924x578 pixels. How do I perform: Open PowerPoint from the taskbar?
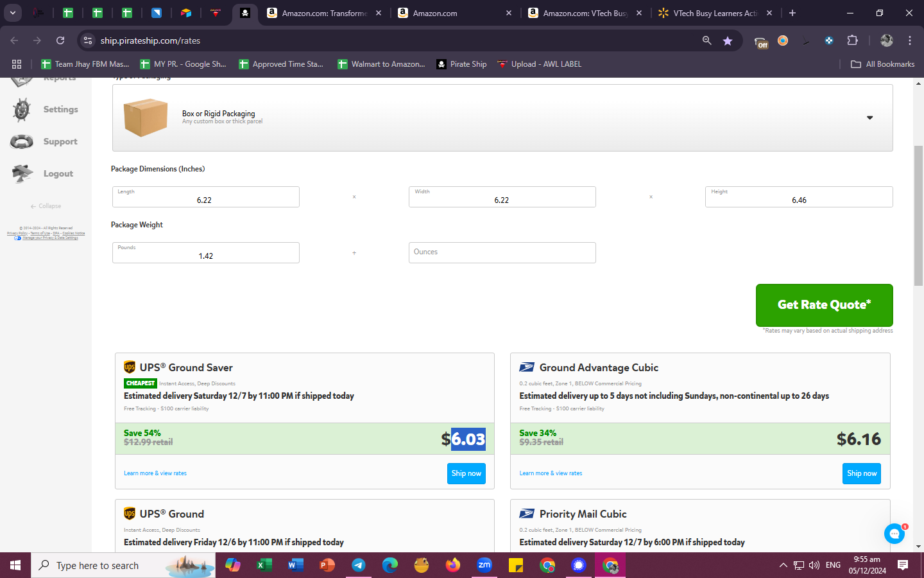coord(327,565)
